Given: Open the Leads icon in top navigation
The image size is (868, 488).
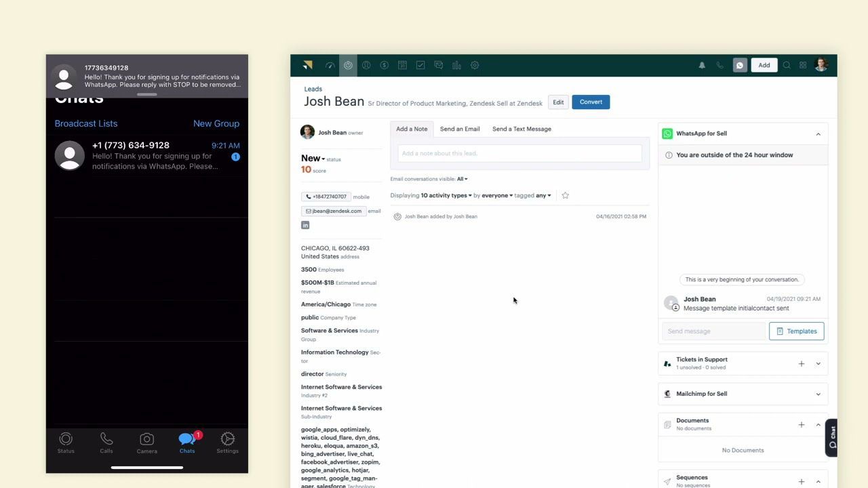Looking at the screenshot, I should point(348,65).
